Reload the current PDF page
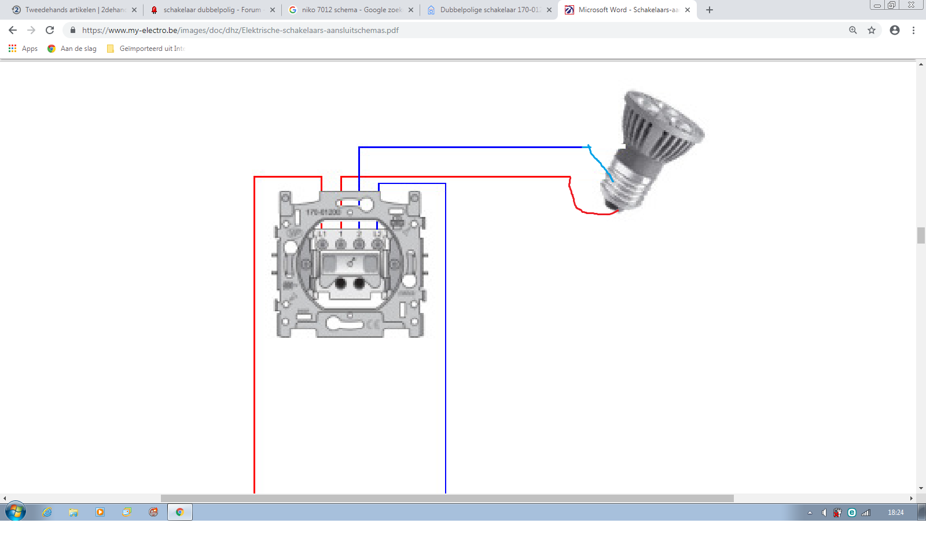The height and width of the screenshot is (560, 926). 50,30
